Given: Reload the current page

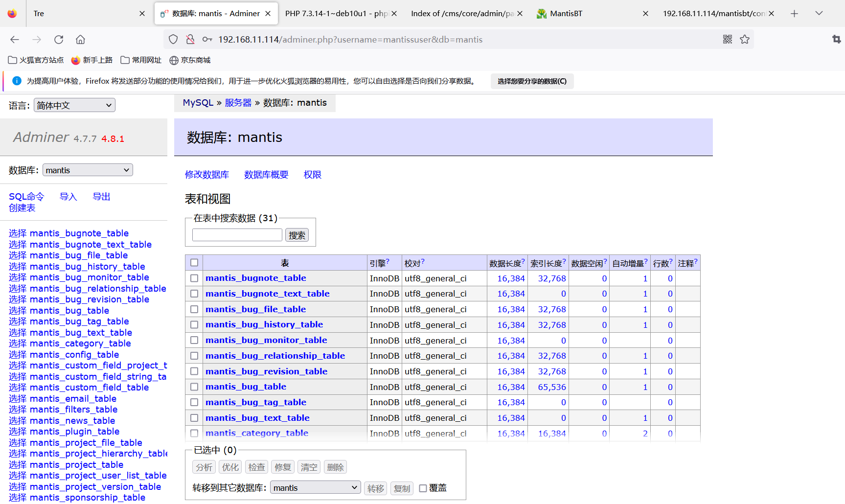Looking at the screenshot, I should pyautogui.click(x=59, y=40).
